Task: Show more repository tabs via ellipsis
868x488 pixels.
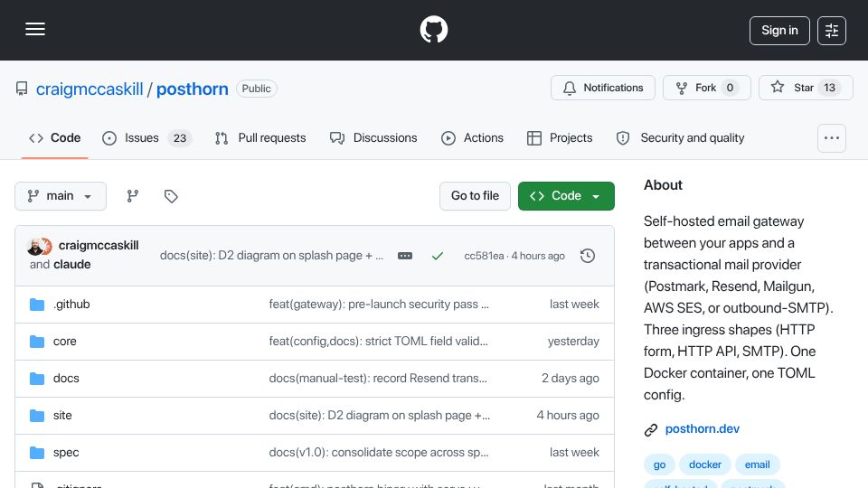Action: [x=832, y=137]
